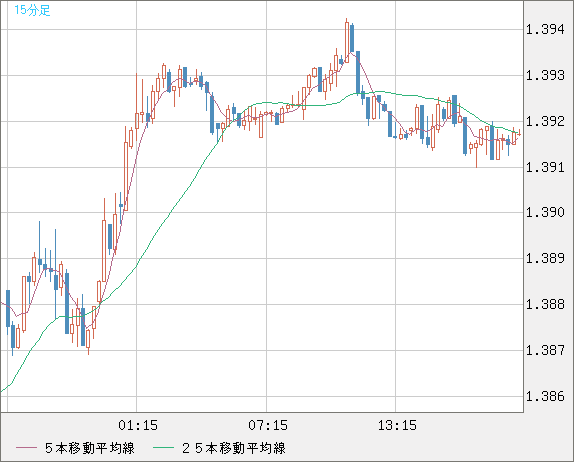Screen dimensions: 574x462
Task: Click the 1.391 price axis label
Action: pos(545,167)
